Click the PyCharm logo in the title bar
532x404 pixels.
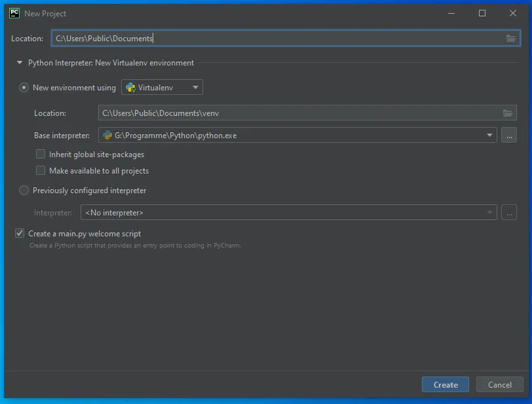(x=13, y=13)
